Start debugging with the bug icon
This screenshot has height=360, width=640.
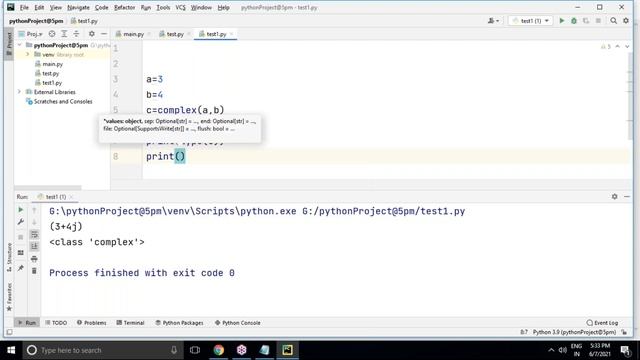point(574,21)
